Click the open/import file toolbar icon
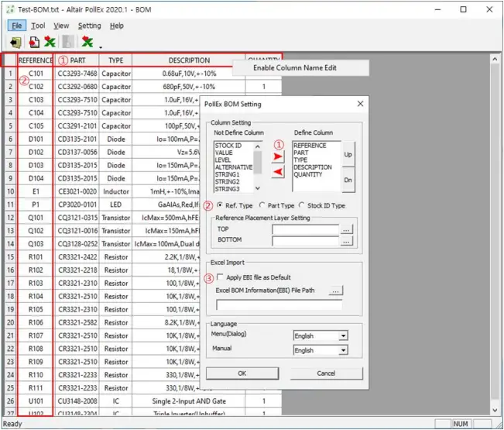The width and height of the screenshot is (504, 430). point(16,43)
